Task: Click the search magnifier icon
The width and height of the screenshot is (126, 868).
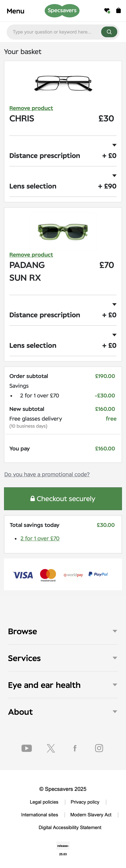Action: click(x=109, y=32)
